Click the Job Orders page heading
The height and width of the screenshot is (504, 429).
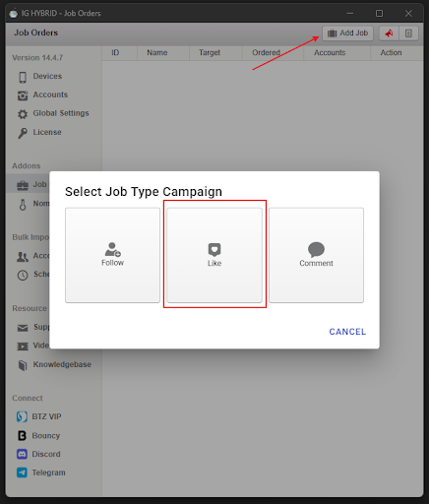[x=35, y=32]
